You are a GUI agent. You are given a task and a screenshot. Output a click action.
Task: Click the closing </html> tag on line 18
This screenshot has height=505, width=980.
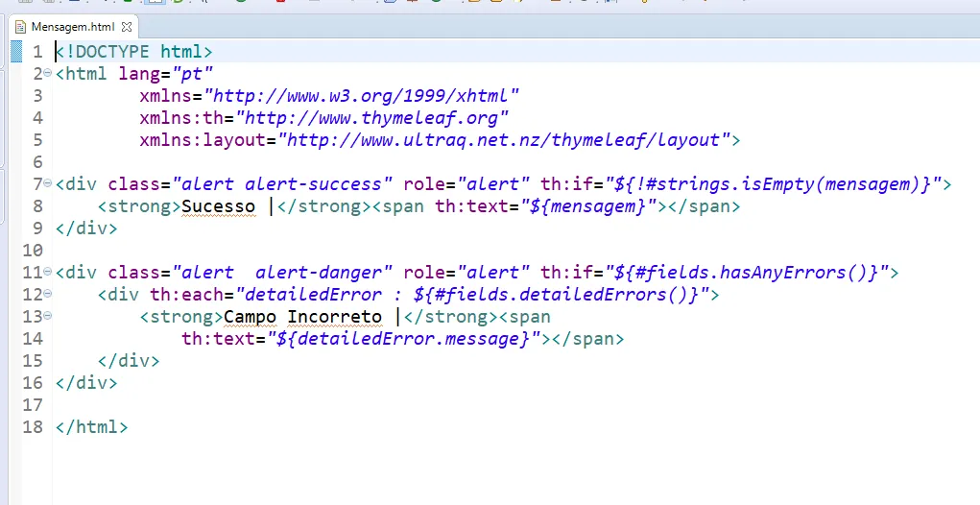tap(91, 427)
